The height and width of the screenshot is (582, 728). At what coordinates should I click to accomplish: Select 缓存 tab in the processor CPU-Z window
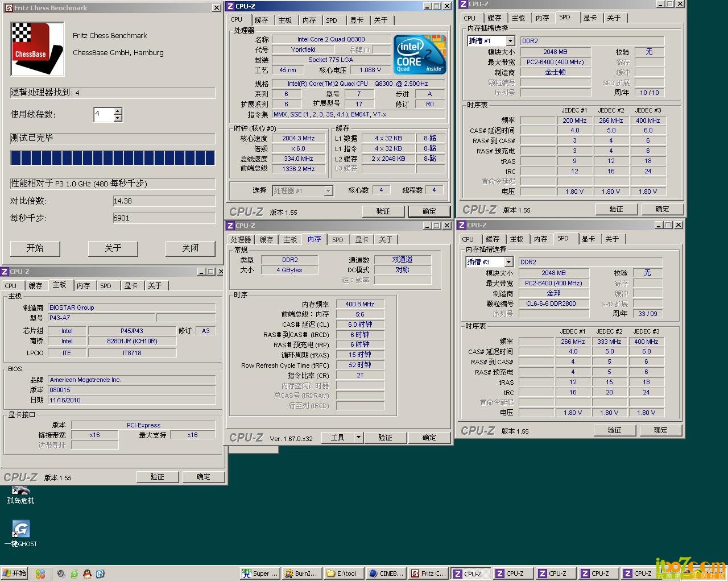[261, 20]
